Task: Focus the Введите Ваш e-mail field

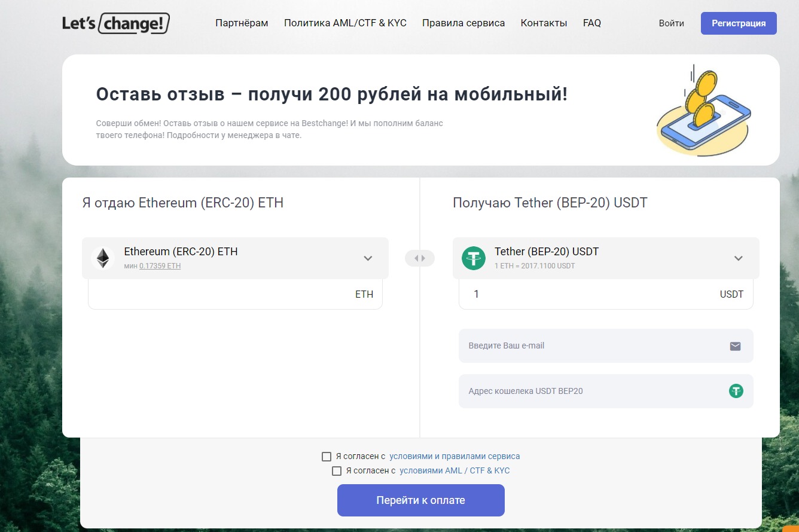Action: point(606,346)
